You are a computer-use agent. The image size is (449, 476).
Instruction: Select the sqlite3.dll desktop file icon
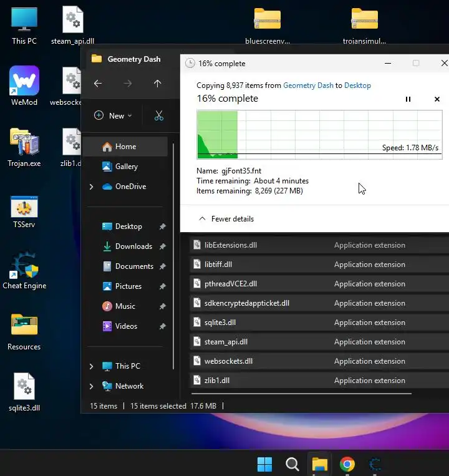(x=24, y=392)
